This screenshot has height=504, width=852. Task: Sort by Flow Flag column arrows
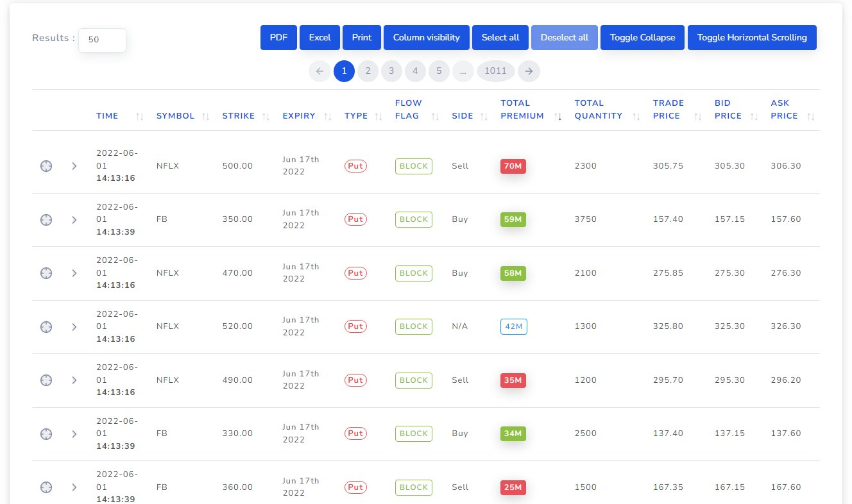(435, 117)
